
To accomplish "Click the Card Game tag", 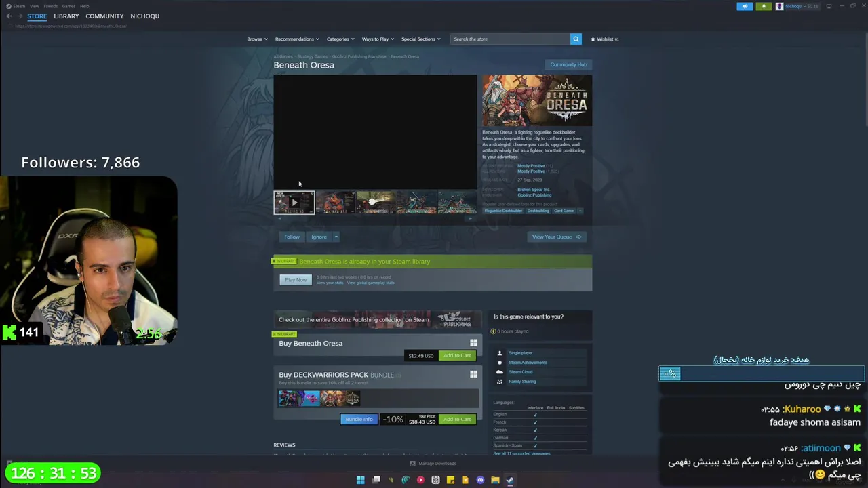I will (x=564, y=211).
